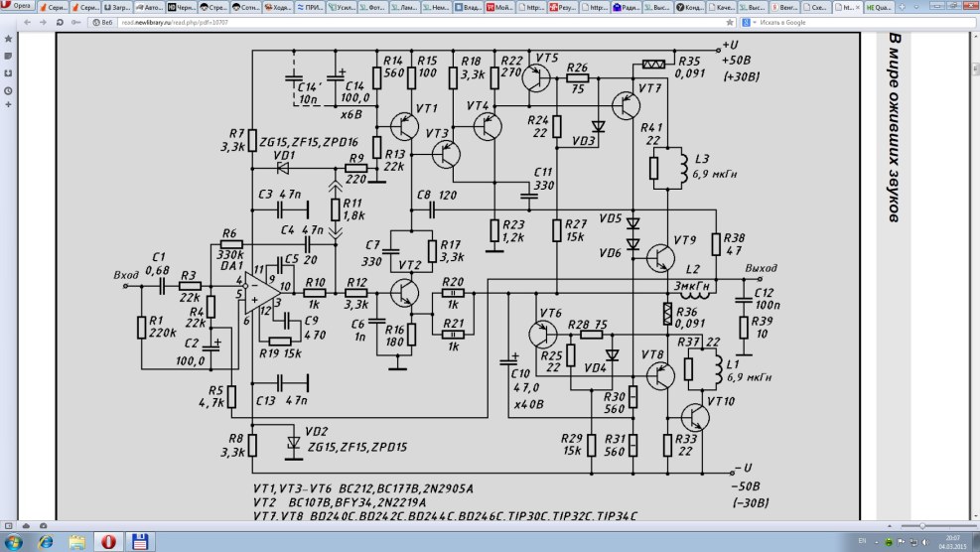This screenshot has height=552, width=980.
Task: Click the 'Веб' site badge button
Action: tap(99, 21)
